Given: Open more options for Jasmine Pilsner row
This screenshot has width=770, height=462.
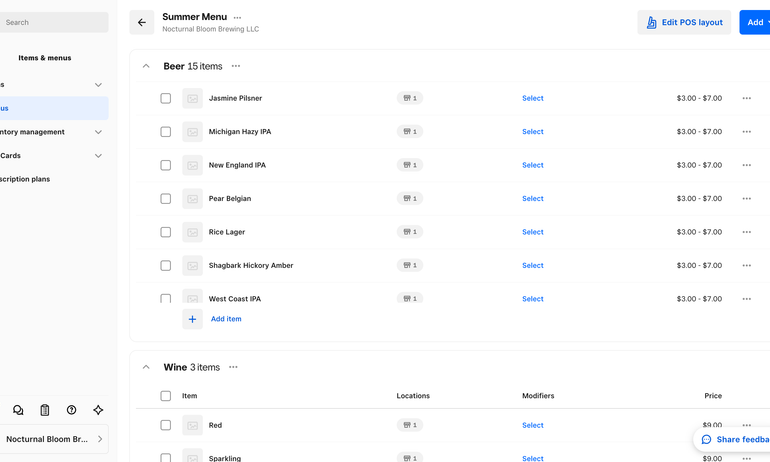Looking at the screenshot, I should point(746,98).
